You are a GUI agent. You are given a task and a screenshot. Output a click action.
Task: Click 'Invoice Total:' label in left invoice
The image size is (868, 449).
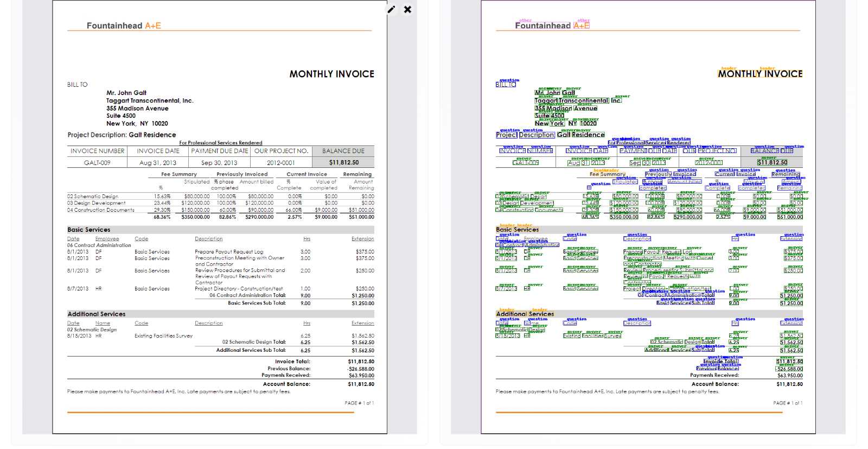(292, 362)
